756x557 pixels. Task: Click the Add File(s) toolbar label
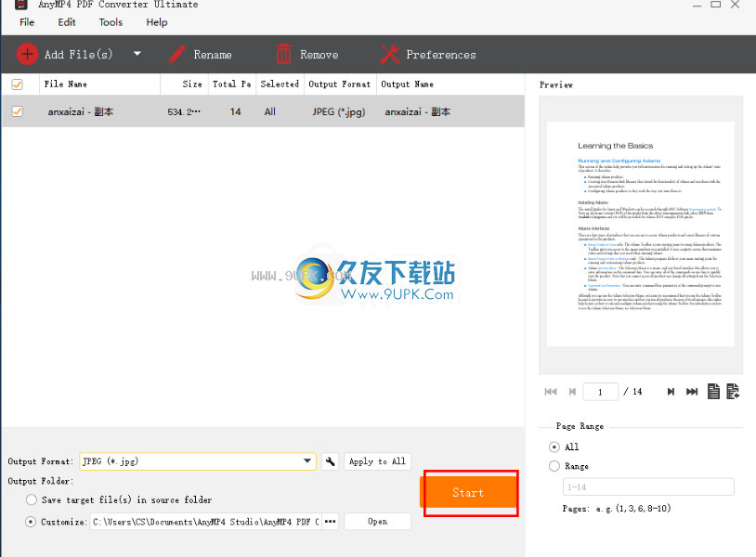(79, 55)
